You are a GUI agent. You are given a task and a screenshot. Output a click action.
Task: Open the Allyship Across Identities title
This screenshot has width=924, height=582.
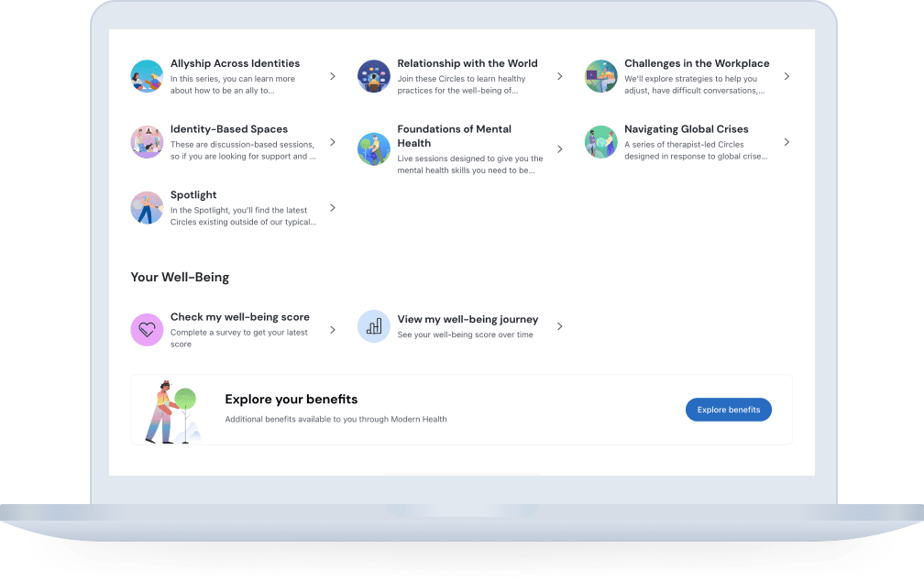click(235, 63)
